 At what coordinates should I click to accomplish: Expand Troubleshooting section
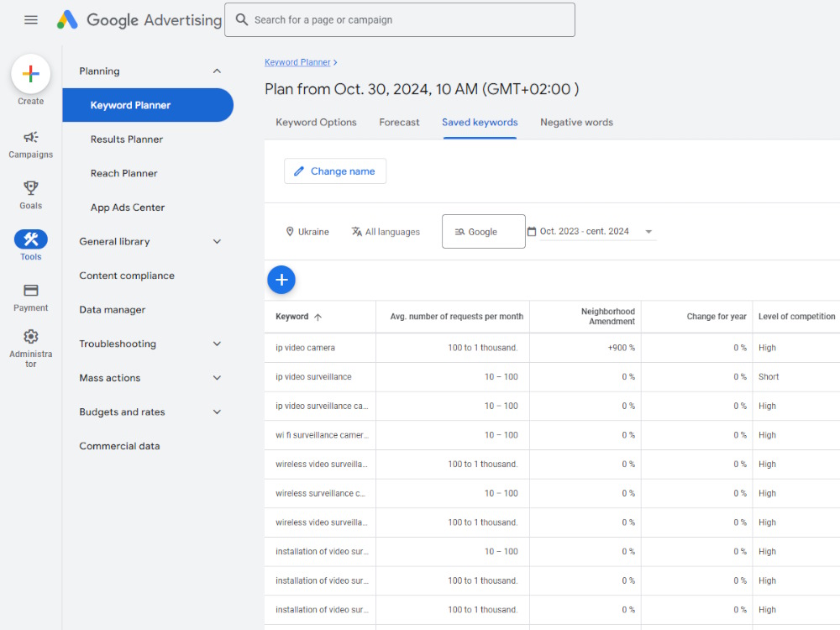click(217, 344)
